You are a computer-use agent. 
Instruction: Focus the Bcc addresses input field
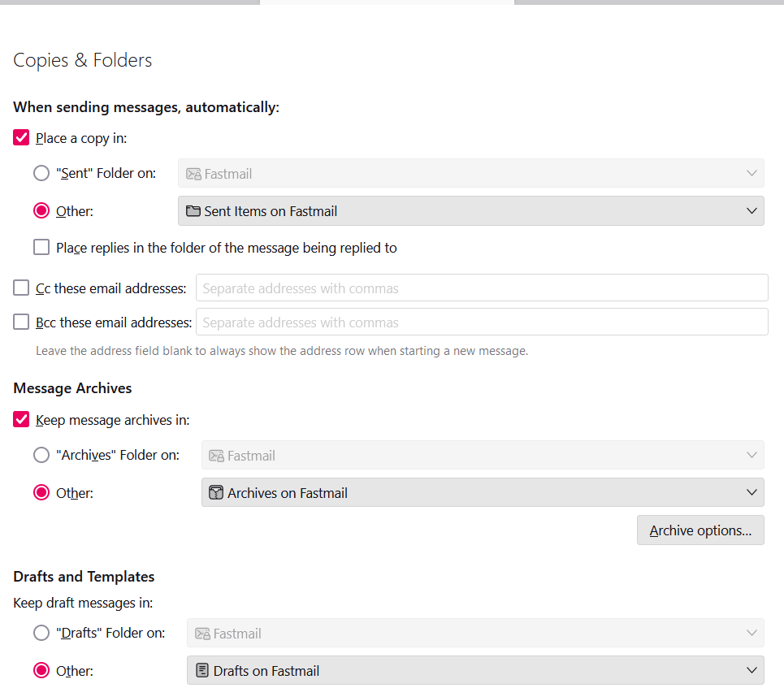(x=482, y=322)
